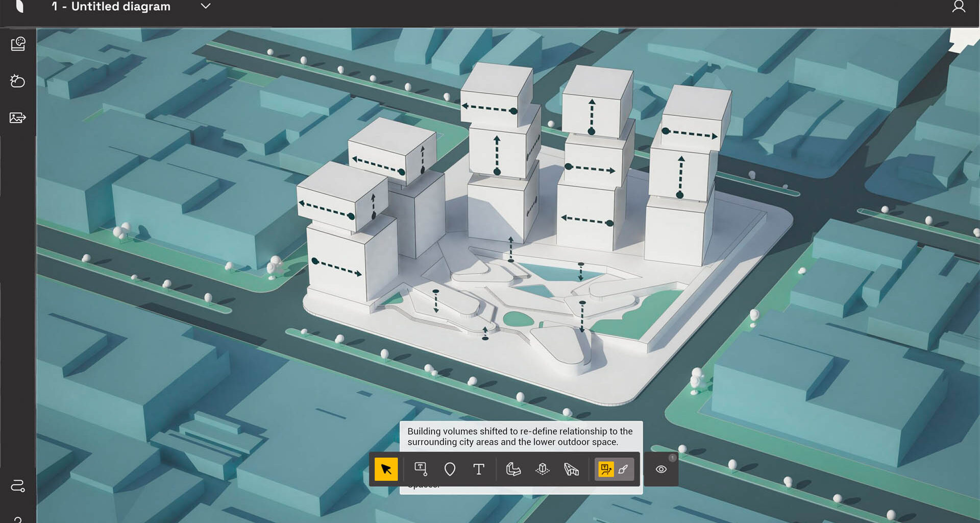
Task: Pick the 3D pointed arrow tool
Action: [x=571, y=469]
